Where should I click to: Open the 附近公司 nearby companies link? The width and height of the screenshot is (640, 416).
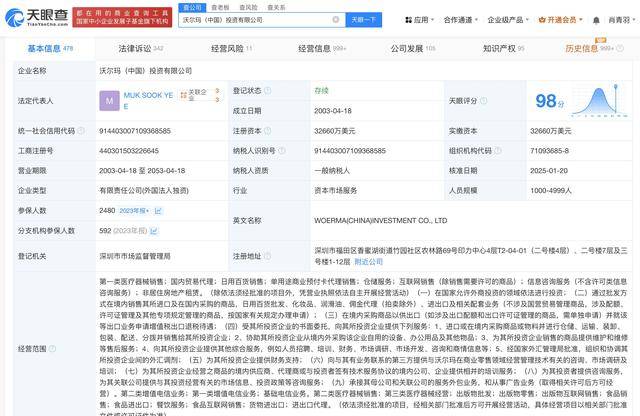tap(369, 262)
